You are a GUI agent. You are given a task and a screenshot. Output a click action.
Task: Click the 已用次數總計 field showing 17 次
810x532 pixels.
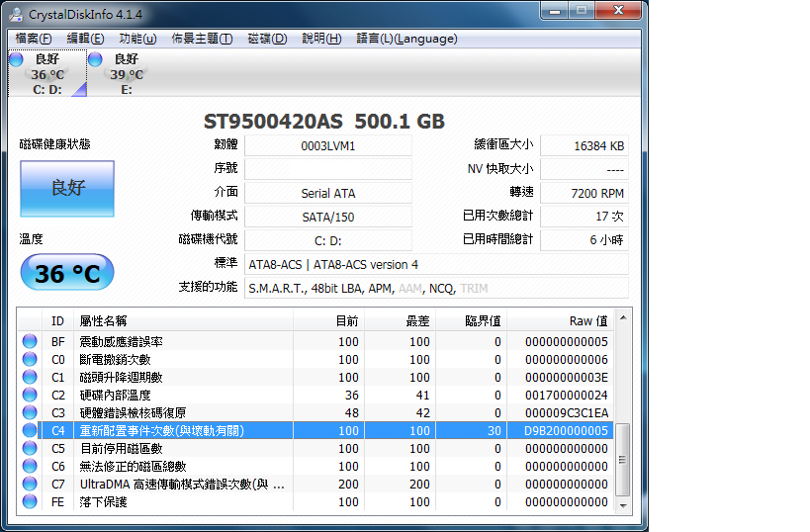[x=585, y=217]
